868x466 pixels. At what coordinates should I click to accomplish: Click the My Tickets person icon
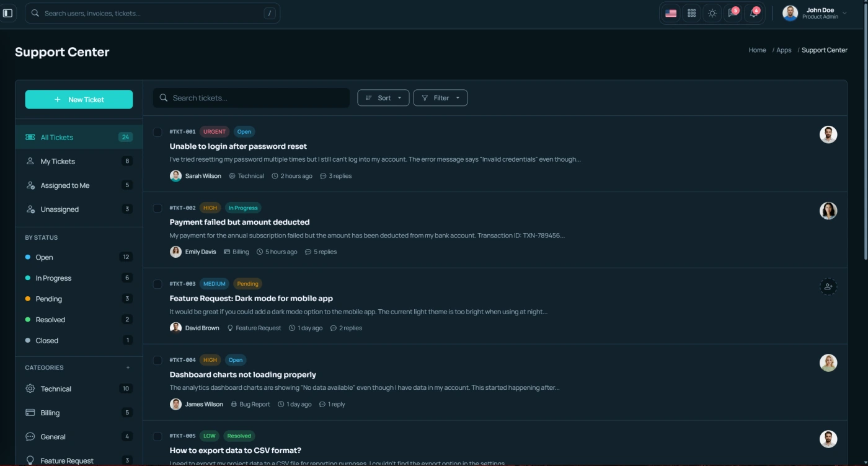click(30, 161)
